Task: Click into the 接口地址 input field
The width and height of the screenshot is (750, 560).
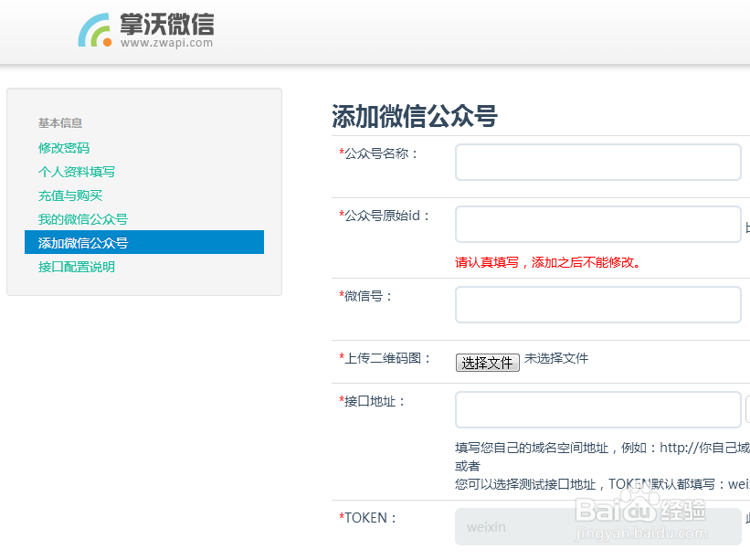Action: 597,410
